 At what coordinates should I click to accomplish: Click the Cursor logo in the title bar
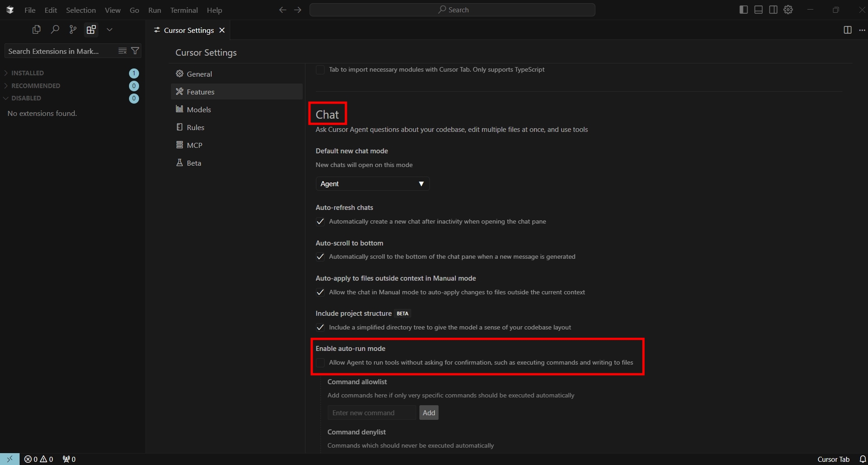10,10
